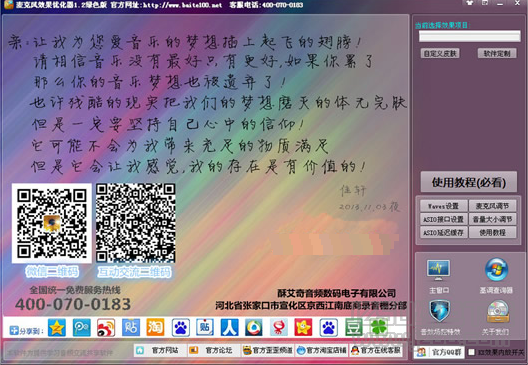Share to Douban green 豆 icon
528x365 pixels.
pos(354,327)
